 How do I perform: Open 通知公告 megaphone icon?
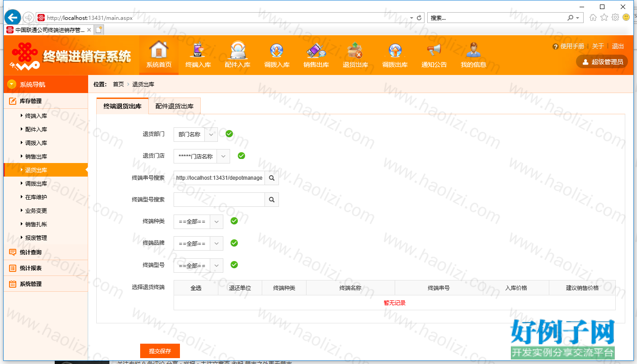434,55
